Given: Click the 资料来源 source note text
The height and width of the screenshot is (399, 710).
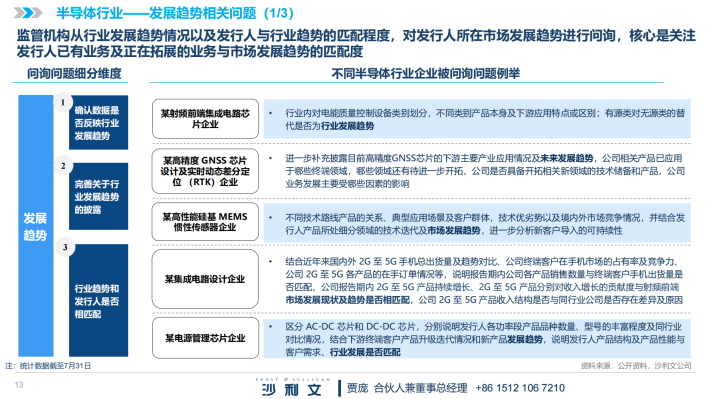Looking at the screenshot, I should click(x=636, y=365).
